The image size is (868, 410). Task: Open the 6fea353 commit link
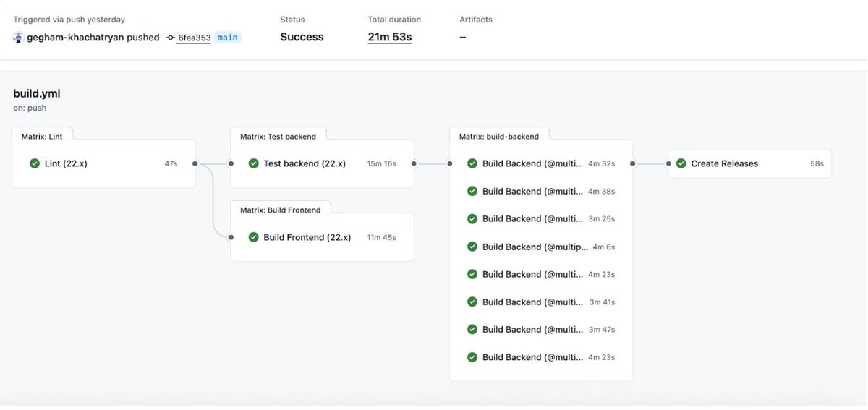tap(194, 38)
